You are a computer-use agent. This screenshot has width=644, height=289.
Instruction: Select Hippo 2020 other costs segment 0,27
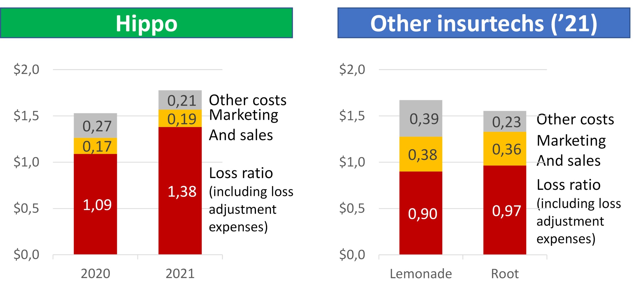pos(95,126)
